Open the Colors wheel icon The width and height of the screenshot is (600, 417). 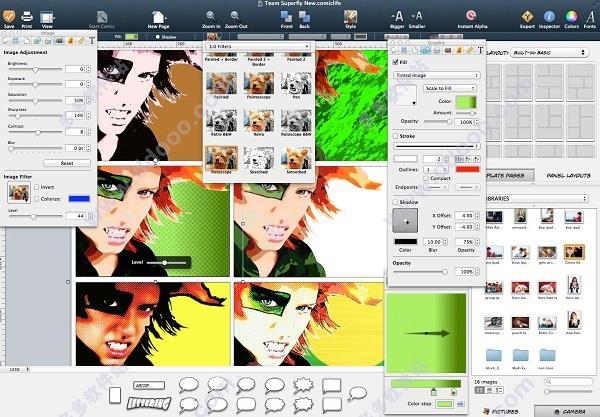pos(571,17)
